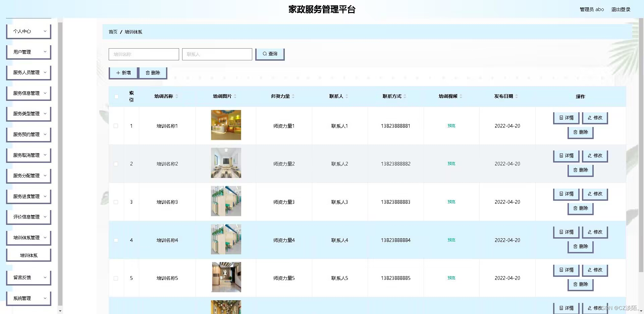Go to 首页 in breadcrumb
This screenshot has height=314, width=644.
point(113,32)
